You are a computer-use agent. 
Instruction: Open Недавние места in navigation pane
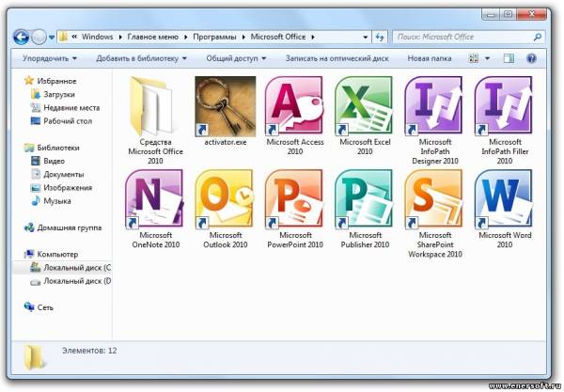pyautogui.click(x=71, y=107)
